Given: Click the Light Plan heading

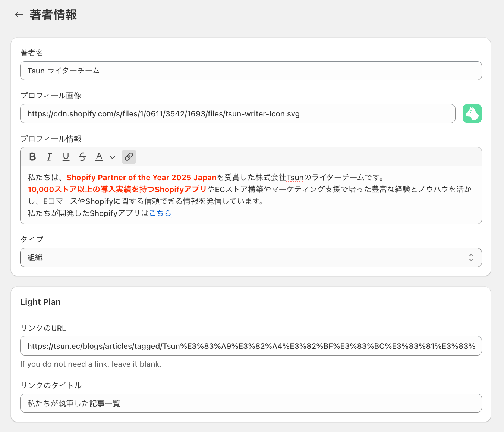Looking at the screenshot, I should click(x=40, y=302).
